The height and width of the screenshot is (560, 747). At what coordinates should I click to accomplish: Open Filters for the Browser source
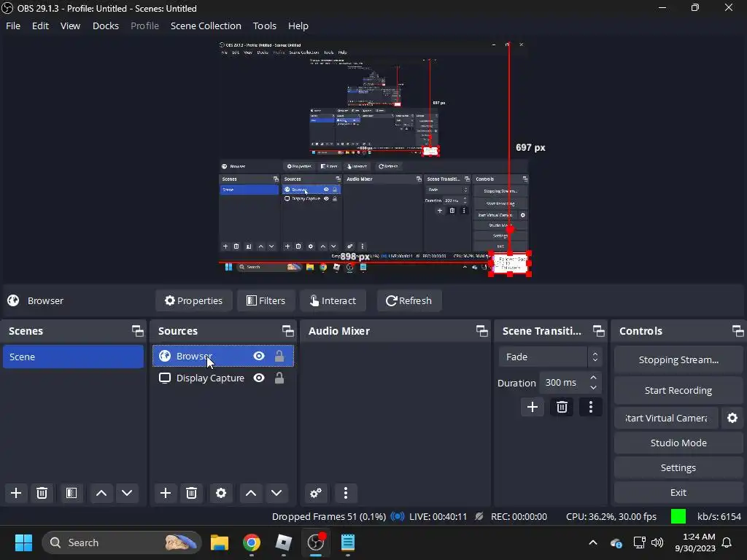tap(266, 300)
